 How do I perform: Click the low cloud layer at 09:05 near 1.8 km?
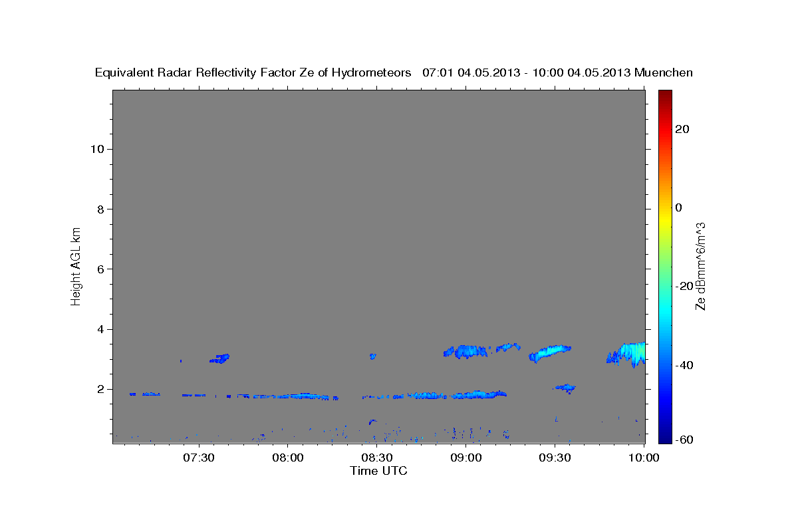479,394
